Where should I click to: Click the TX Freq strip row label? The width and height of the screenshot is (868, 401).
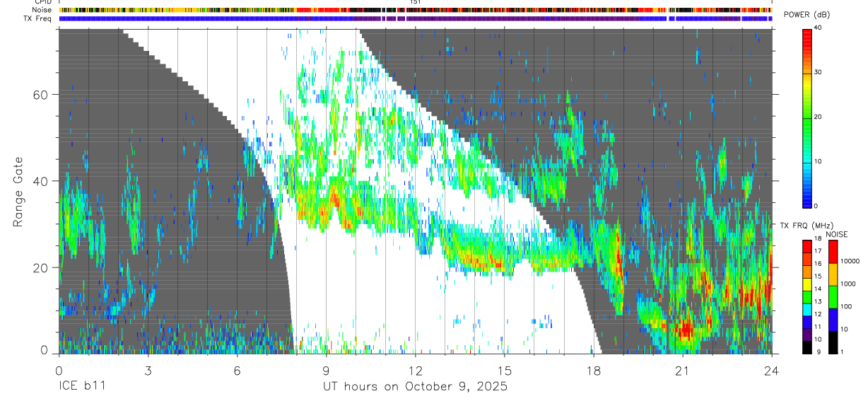(x=38, y=18)
